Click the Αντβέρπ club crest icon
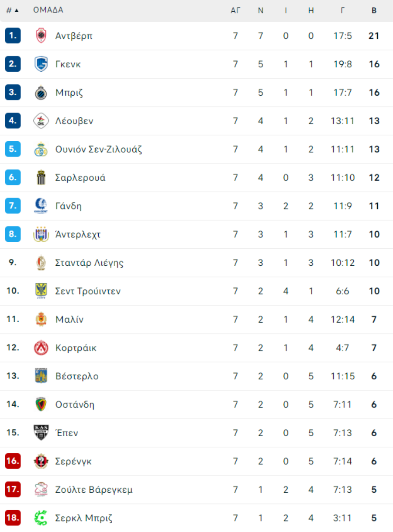 point(41,36)
